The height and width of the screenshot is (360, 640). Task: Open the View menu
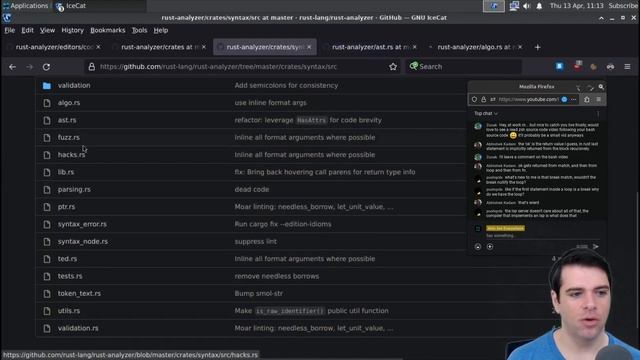click(47, 30)
